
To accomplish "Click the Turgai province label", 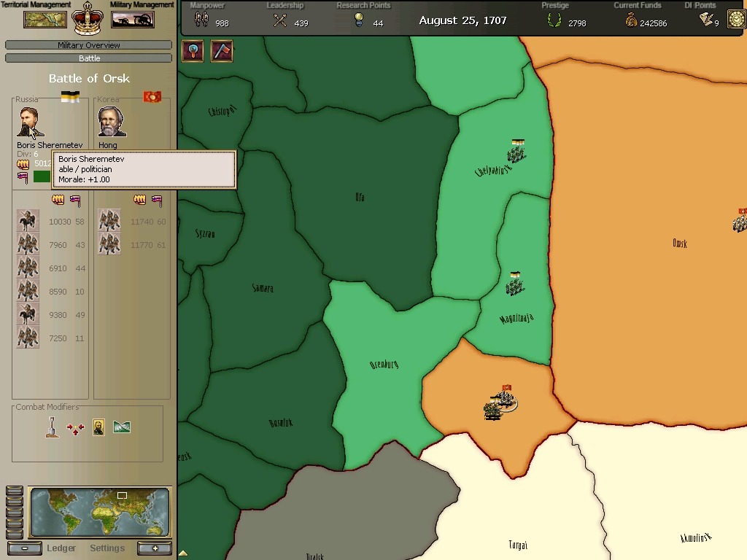I will [x=518, y=545].
